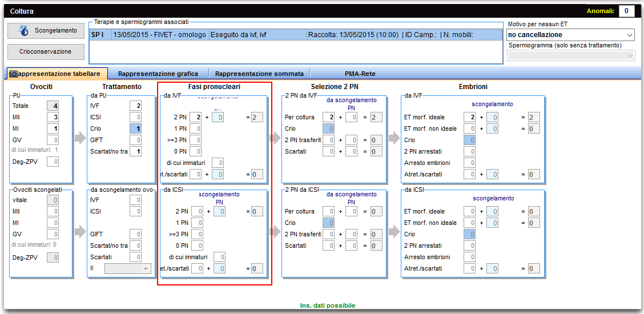Viewport: 644px width, 314px height.
Task: Click the PU Deg-ZPV field
Action: click(53, 162)
